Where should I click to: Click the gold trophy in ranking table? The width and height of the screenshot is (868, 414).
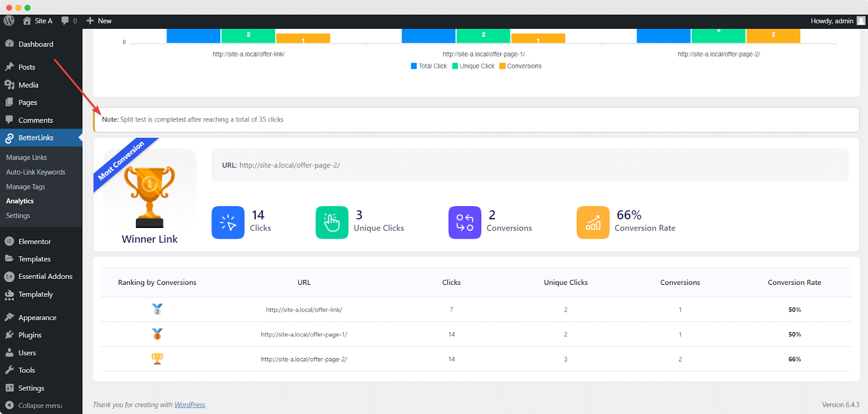tap(157, 359)
